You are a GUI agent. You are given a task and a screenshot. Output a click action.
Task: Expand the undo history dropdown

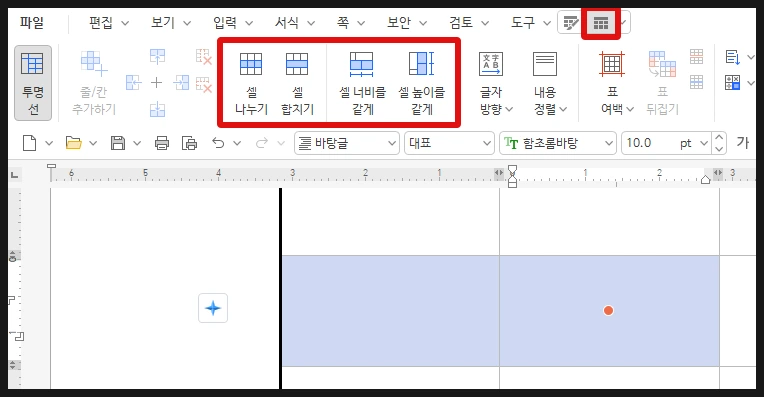tap(237, 143)
